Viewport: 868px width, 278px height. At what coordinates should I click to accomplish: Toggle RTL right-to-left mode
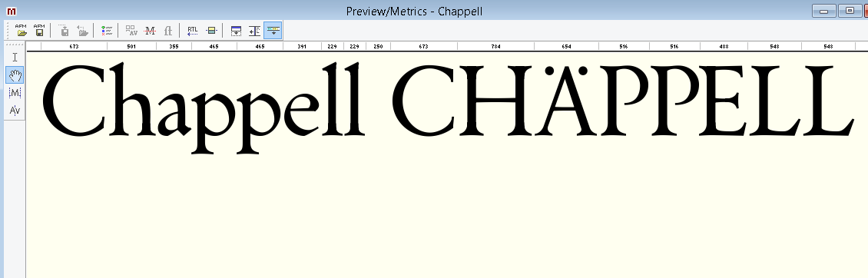coord(192,30)
